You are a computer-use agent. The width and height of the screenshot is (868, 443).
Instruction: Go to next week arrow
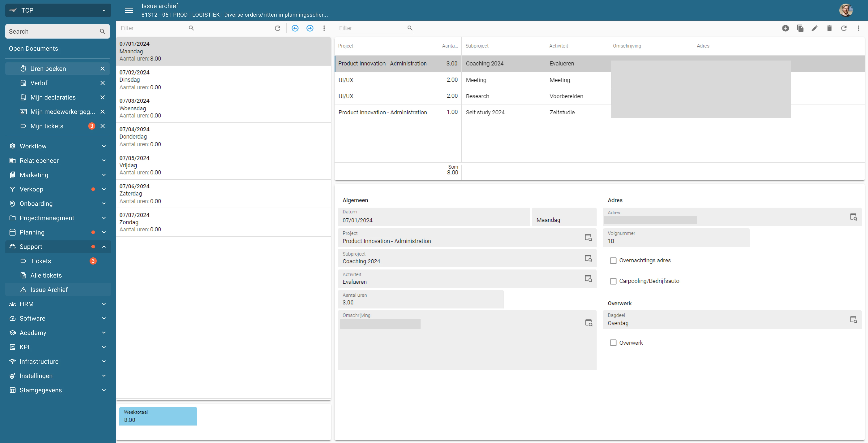[310, 28]
